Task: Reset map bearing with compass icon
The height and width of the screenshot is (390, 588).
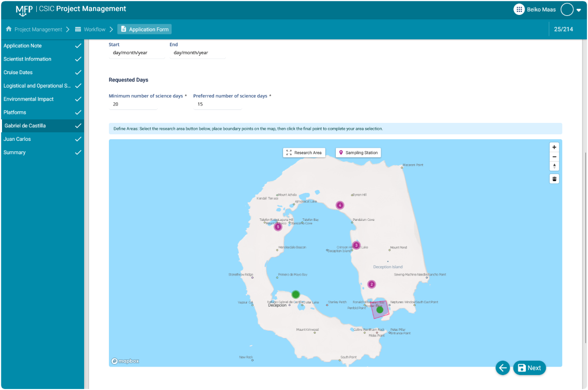Action: [x=554, y=166]
